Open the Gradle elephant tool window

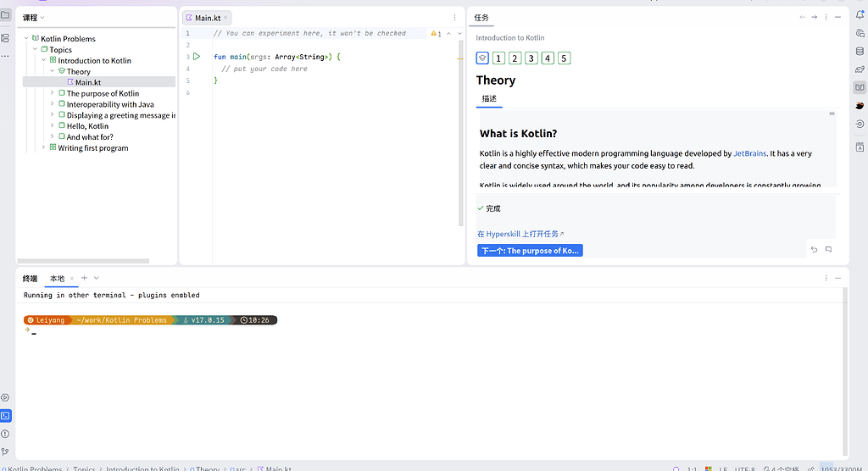click(860, 69)
